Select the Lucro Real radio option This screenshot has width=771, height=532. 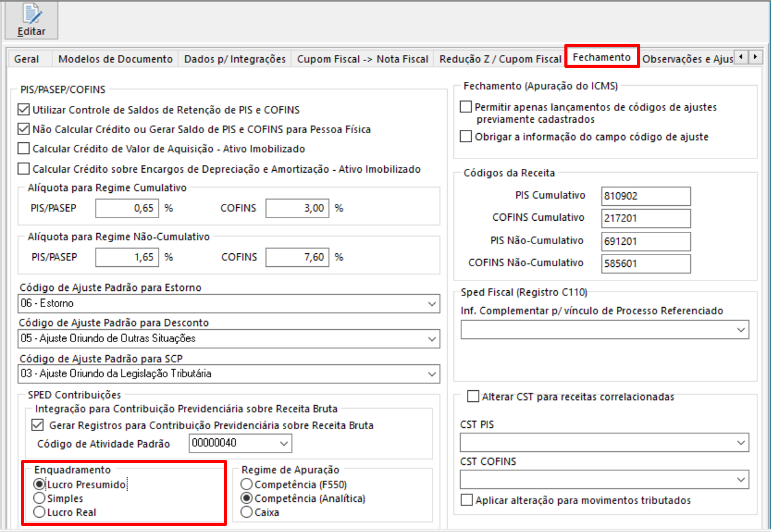pyautogui.click(x=39, y=512)
